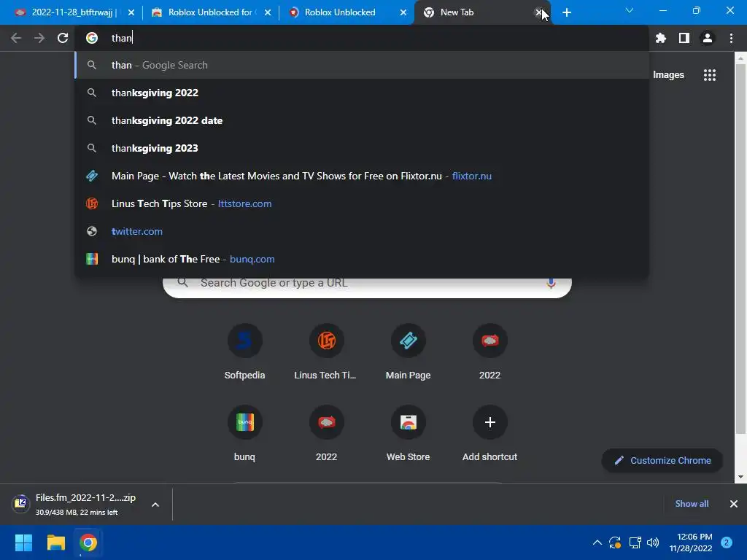Open the Linus Tech Tips Store suggestion
Viewport: 747px width, 560px height.
pyautogui.click(x=362, y=203)
